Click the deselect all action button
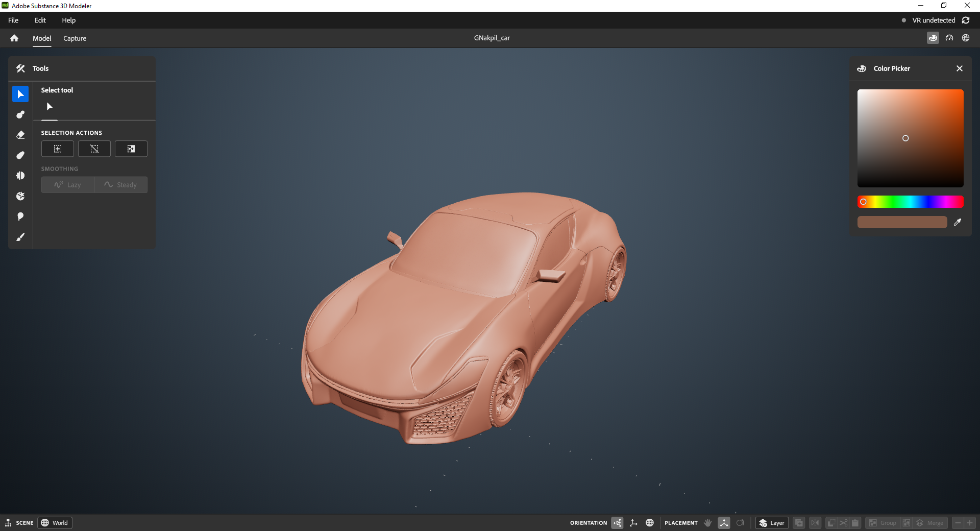The height and width of the screenshot is (531, 980). (x=94, y=149)
